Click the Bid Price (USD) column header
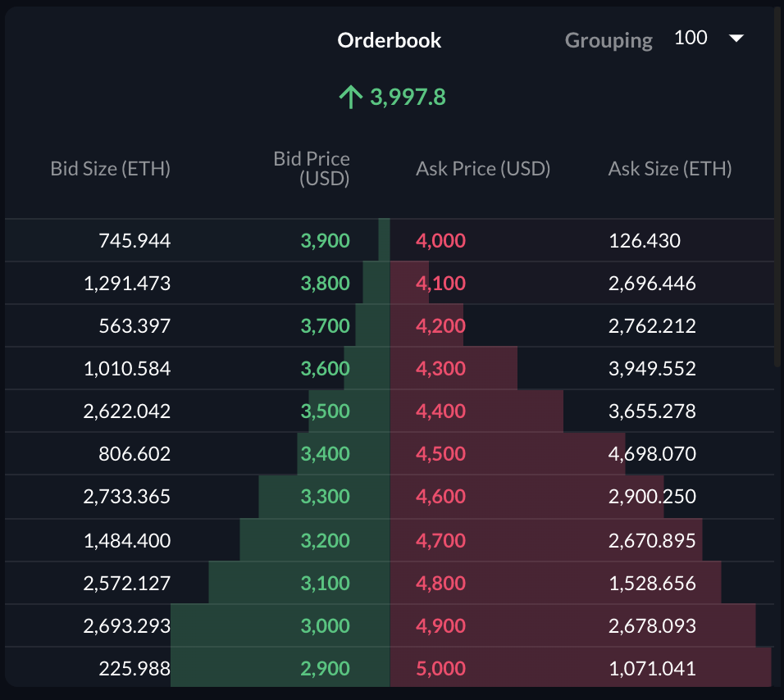The height and width of the screenshot is (700, 784). [x=312, y=168]
